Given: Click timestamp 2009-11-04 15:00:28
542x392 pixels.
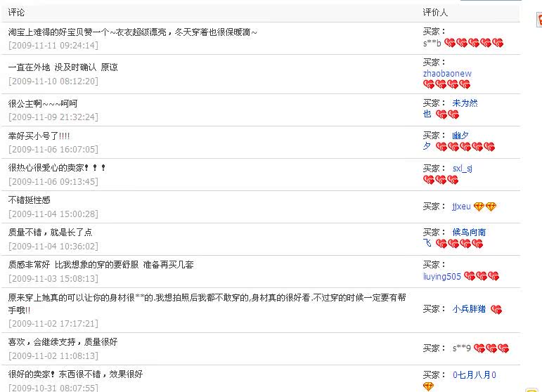Looking at the screenshot, I should (x=53, y=214).
